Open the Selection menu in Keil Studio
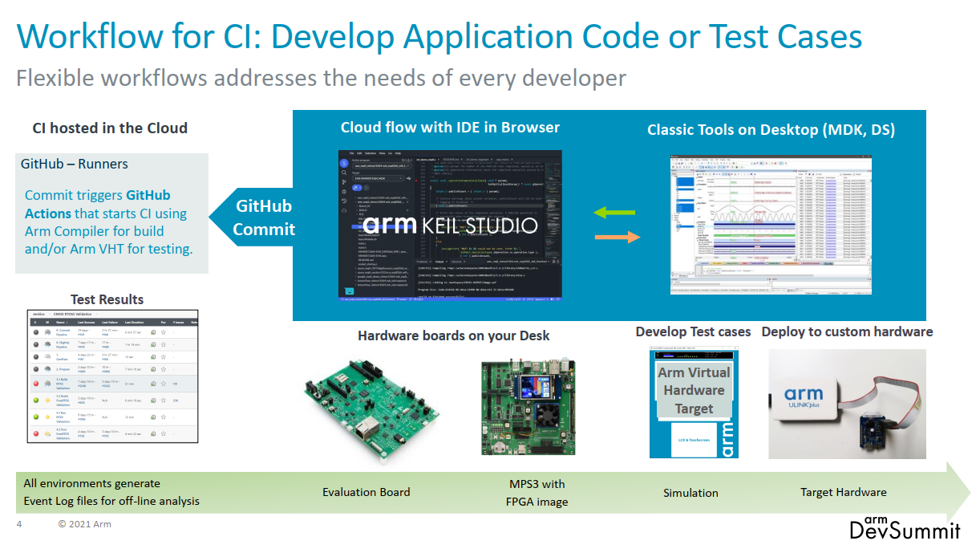Image resolution: width=980 pixels, height=549 pixels. coord(371,153)
